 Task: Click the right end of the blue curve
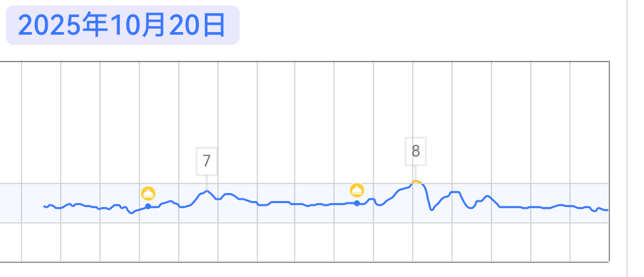click(607, 210)
